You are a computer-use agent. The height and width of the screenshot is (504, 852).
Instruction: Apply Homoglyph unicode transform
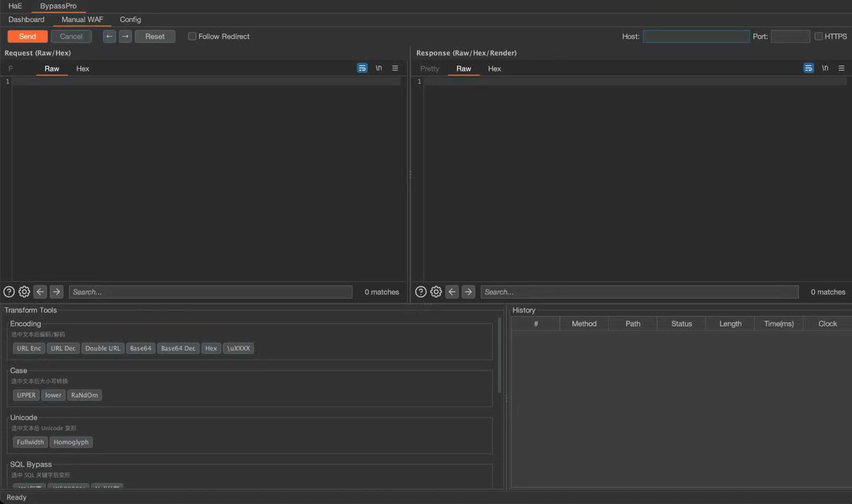point(71,442)
